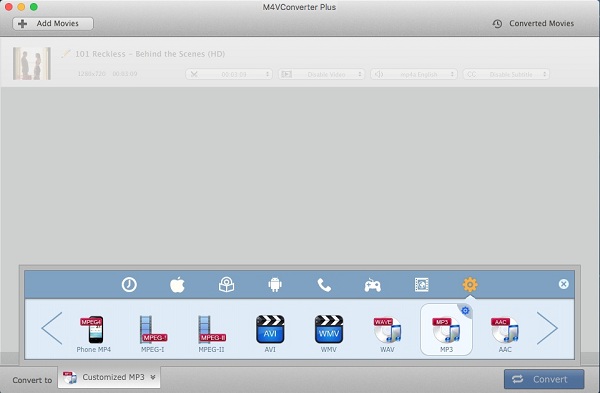Screen dimensions: 600x393
Task: Select the MP3 audio format
Action: click(x=446, y=330)
